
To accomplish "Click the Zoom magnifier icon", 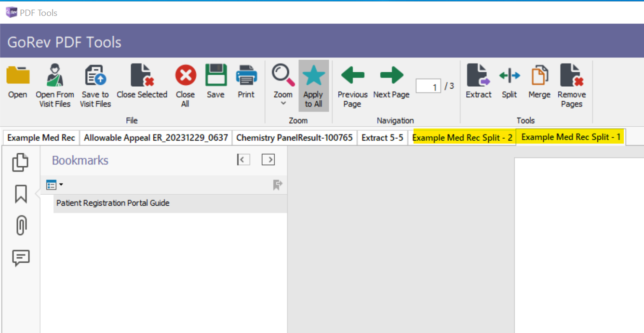I will pyautogui.click(x=283, y=75).
